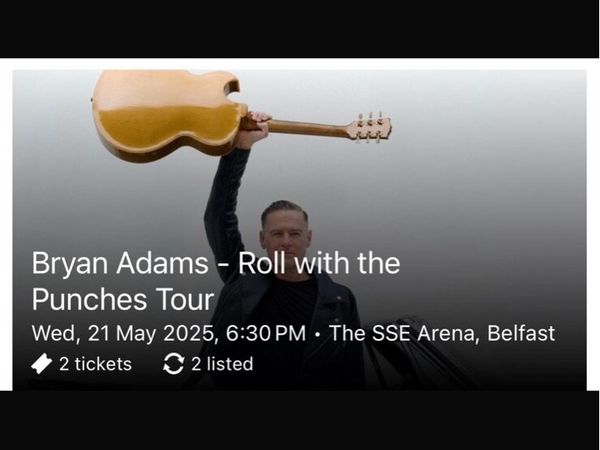600x450 pixels.
Task: Click the bullet separator before the venue
Action: click(317, 335)
